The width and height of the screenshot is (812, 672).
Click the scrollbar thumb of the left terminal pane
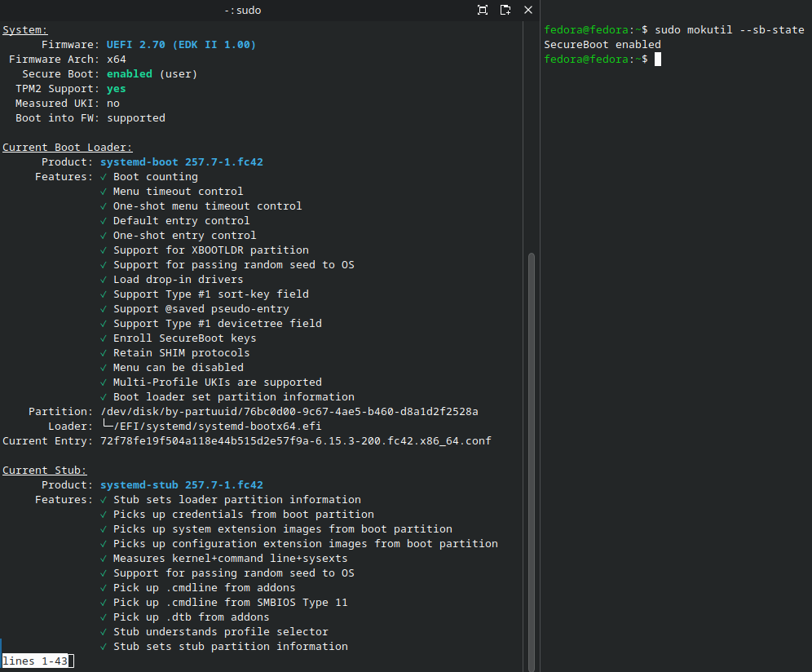(531, 461)
